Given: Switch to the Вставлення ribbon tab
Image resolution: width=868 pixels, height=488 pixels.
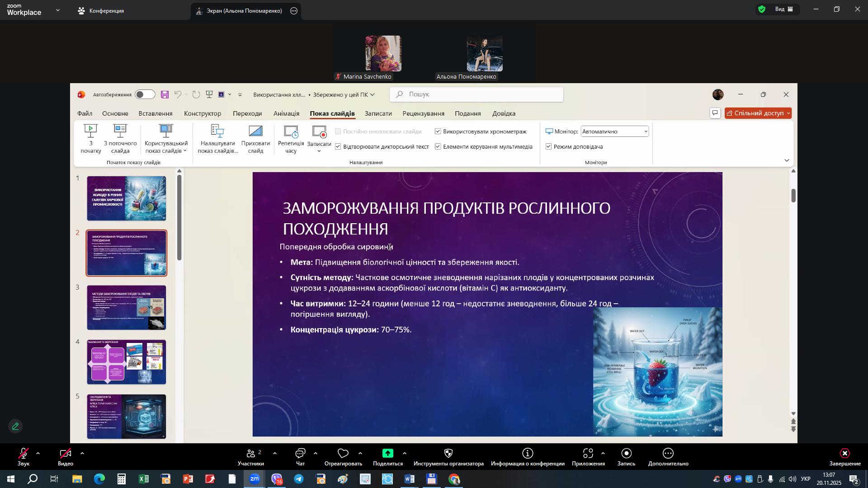Looking at the screenshot, I should tap(156, 113).
